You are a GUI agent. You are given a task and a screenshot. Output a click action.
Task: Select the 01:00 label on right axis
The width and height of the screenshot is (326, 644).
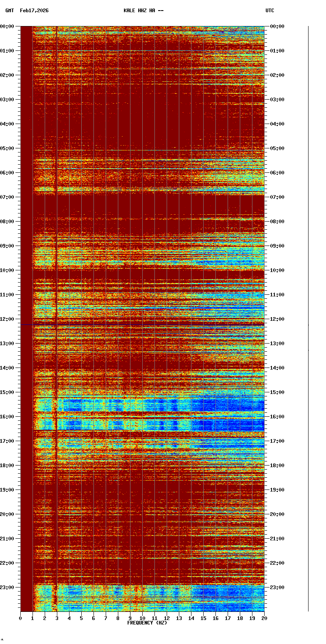[x=277, y=51]
